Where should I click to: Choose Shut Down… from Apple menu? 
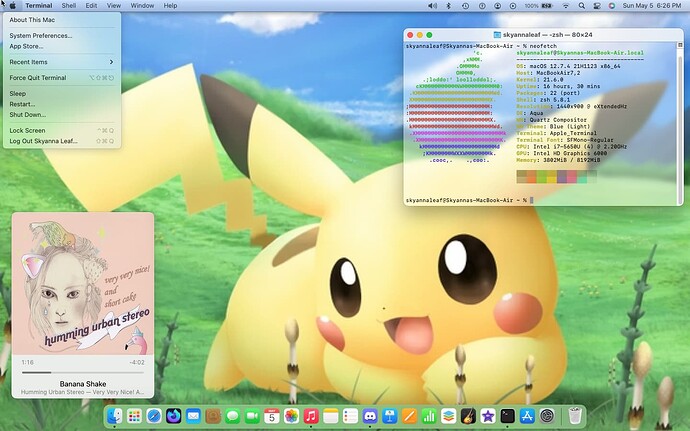[x=62, y=115]
